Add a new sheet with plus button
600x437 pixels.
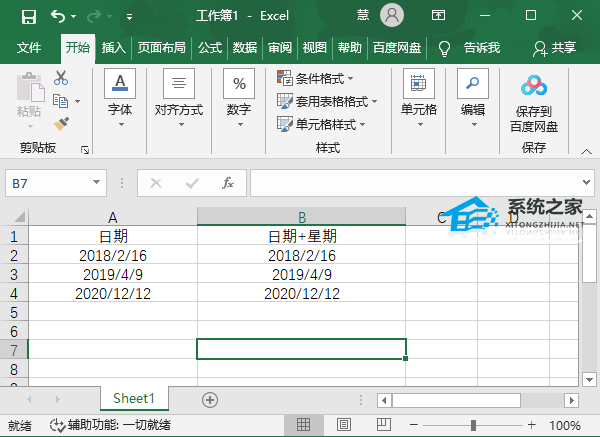pyautogui.click(x=210, y=400)
